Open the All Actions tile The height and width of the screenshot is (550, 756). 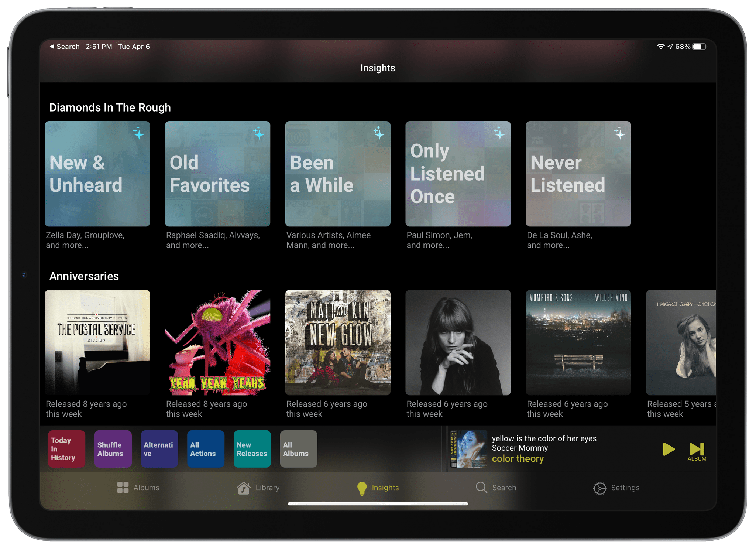pos(206,449)
